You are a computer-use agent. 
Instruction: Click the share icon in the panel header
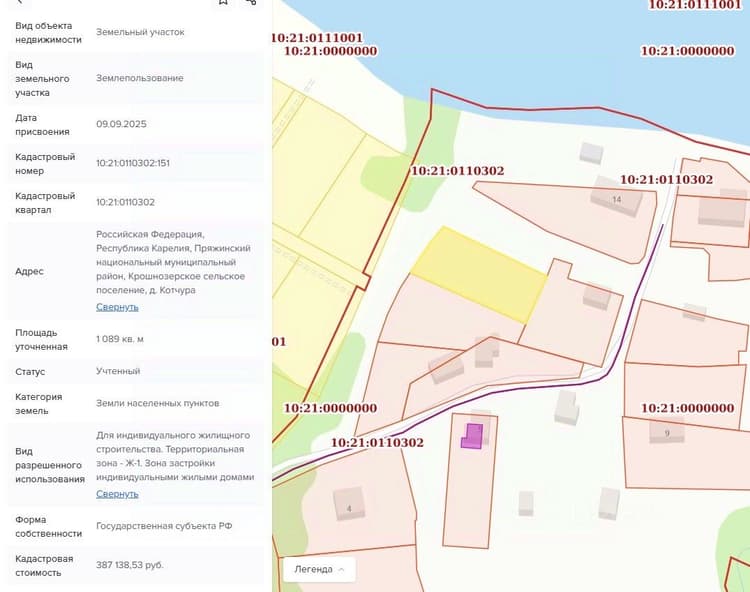coord(251,2)
